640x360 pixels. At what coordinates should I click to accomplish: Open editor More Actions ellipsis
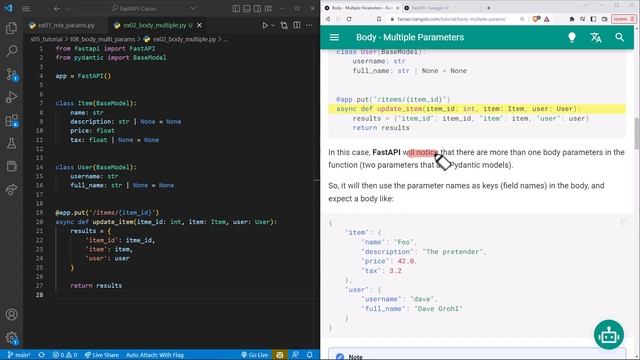click(x=309, y=25)
